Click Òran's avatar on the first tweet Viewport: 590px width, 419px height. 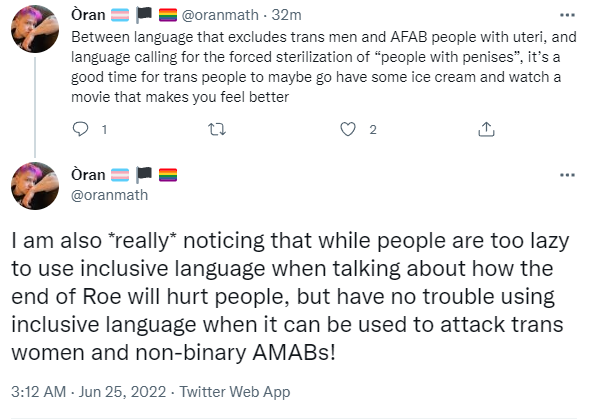[x=35, y=29]
